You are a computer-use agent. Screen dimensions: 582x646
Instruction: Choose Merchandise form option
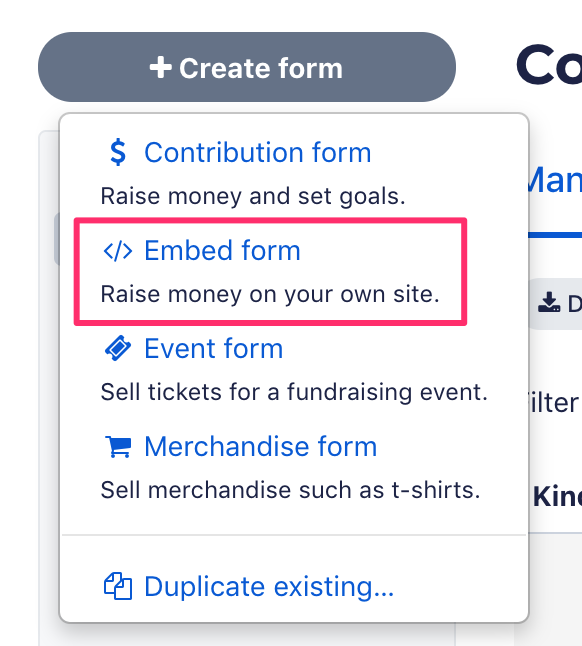click(x=260, y=447)
